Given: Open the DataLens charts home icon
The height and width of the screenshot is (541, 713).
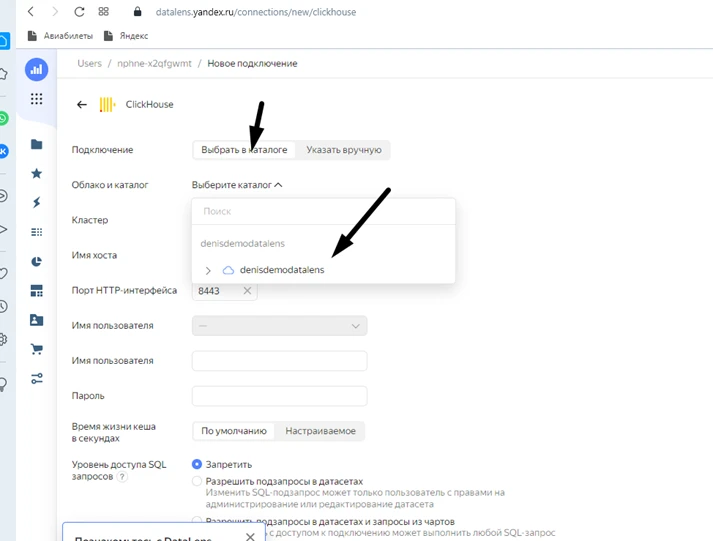Looking at the screenshot, I should tap(36, 70).
